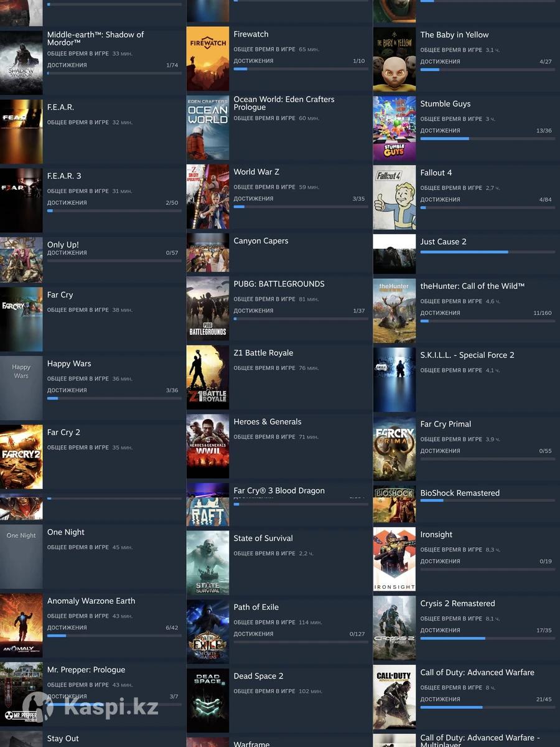Open the Firewatch game cover thumbnail
Viewport: 560px width, 747px height.
click(208, 59)
